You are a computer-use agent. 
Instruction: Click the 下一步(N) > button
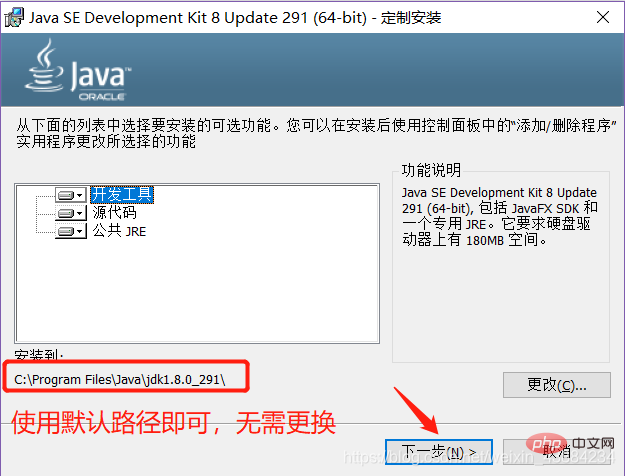pos(439,452)
